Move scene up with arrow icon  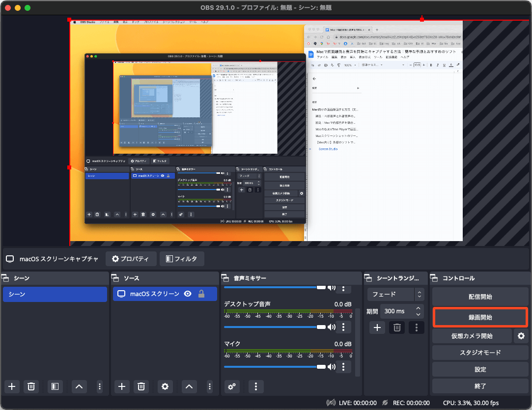coord(79,386)
